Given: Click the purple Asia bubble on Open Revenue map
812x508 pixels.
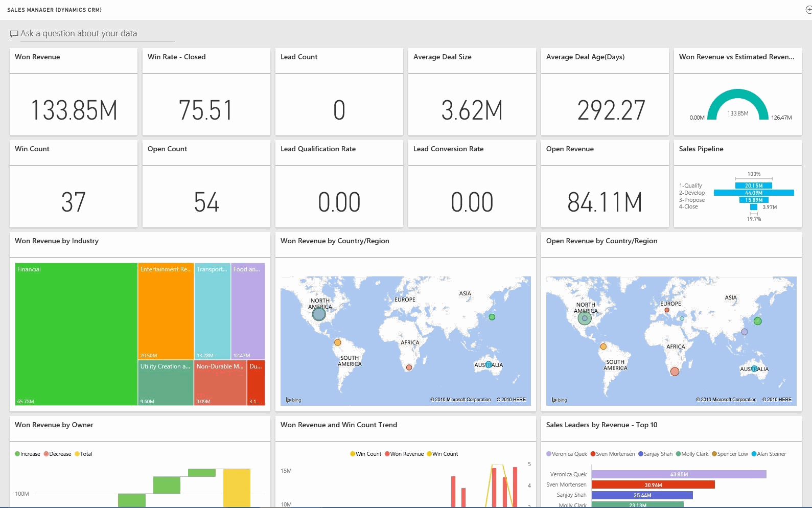Looking at the screenshot, I should pos(745,332).
